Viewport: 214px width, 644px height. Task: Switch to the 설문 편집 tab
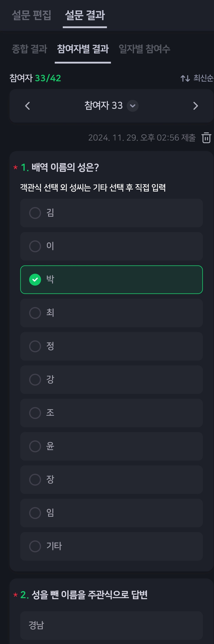coord(31,15)
